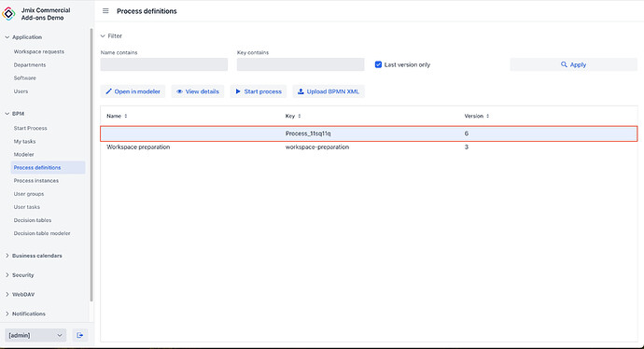644x349 pixels.
Task: Open the [admin] user dropdown
Action: (35, 335)
